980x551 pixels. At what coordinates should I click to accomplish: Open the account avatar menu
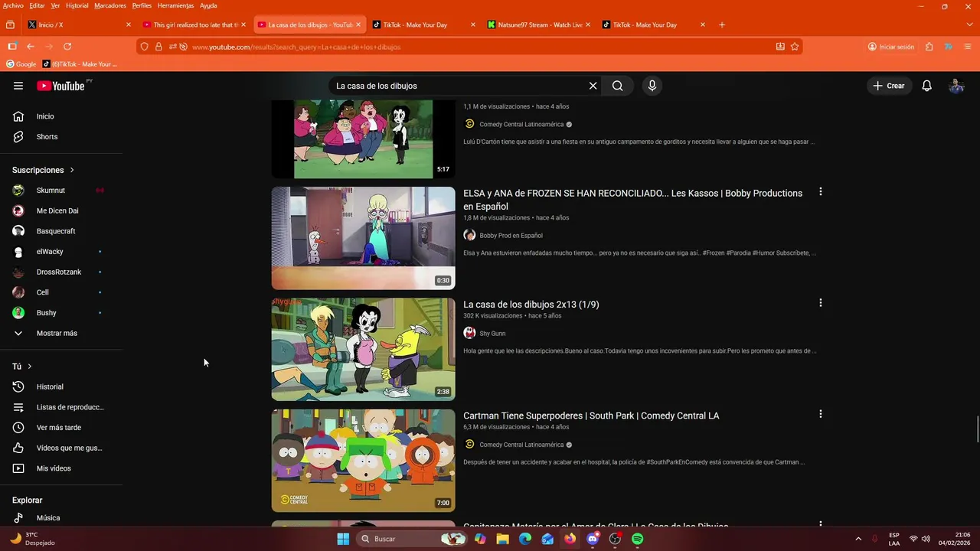tap(956, 86)
